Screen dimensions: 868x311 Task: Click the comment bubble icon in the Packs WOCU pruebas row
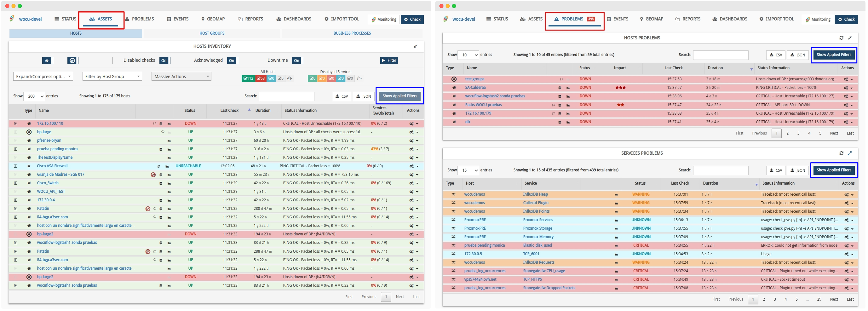(554, 105)
